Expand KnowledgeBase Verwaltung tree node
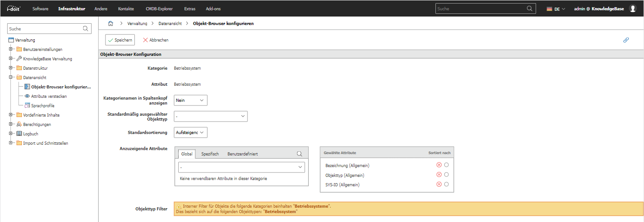Viewport: 644px width, 222px height. (10, 59)
